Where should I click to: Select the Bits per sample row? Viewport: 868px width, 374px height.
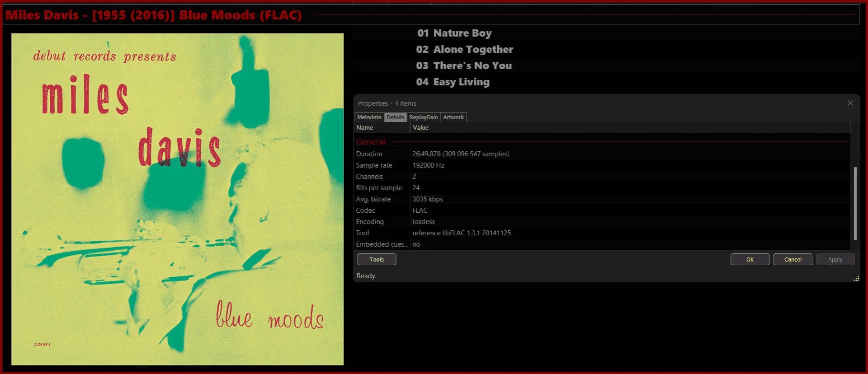point(602,188)
